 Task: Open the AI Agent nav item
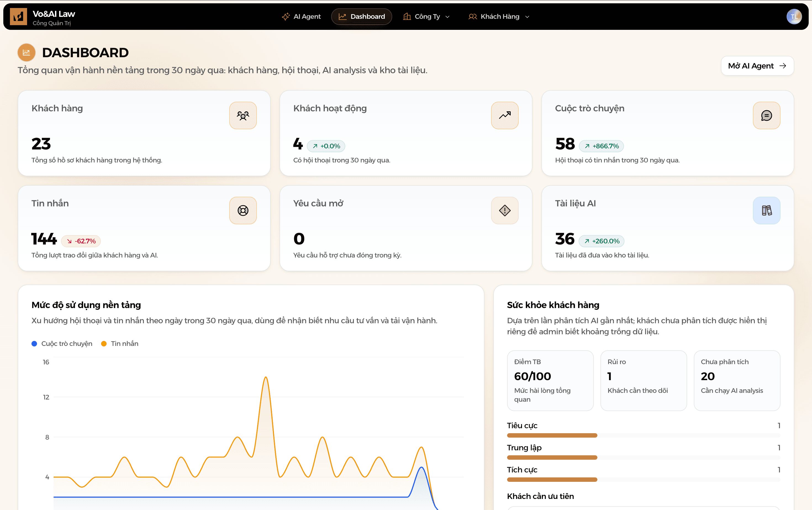[x=301, y=17]
